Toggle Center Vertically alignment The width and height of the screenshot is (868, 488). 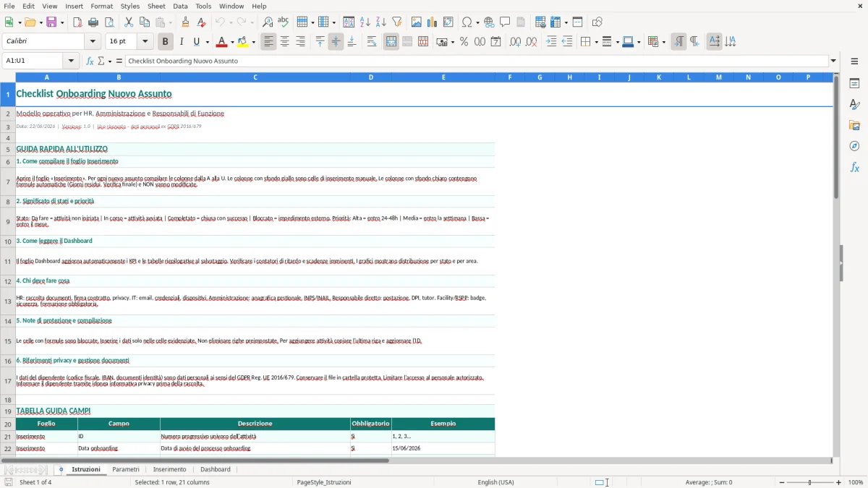coord(336,42)
